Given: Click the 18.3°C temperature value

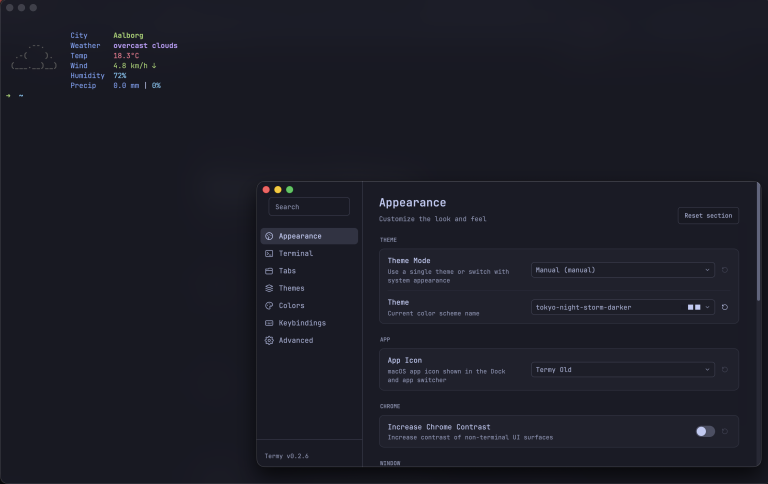Looking at the screenshot, I should click(x=126, y=56).
